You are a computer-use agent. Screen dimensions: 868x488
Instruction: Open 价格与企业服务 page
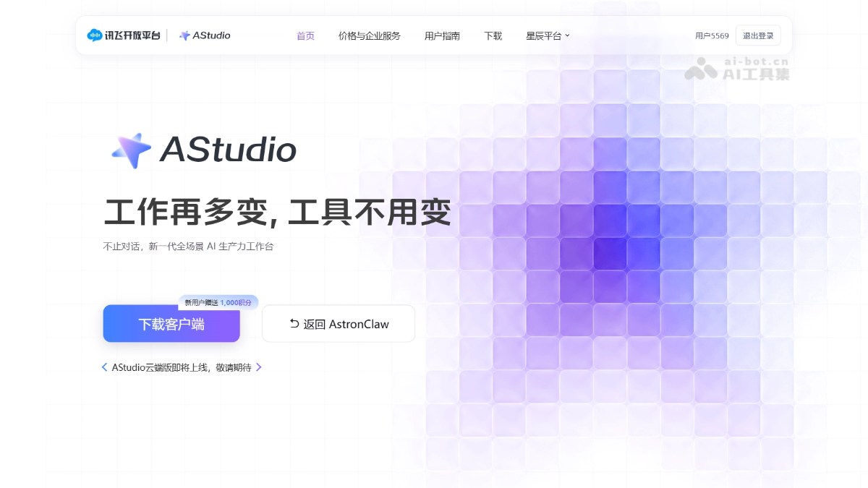coord(369,35)
